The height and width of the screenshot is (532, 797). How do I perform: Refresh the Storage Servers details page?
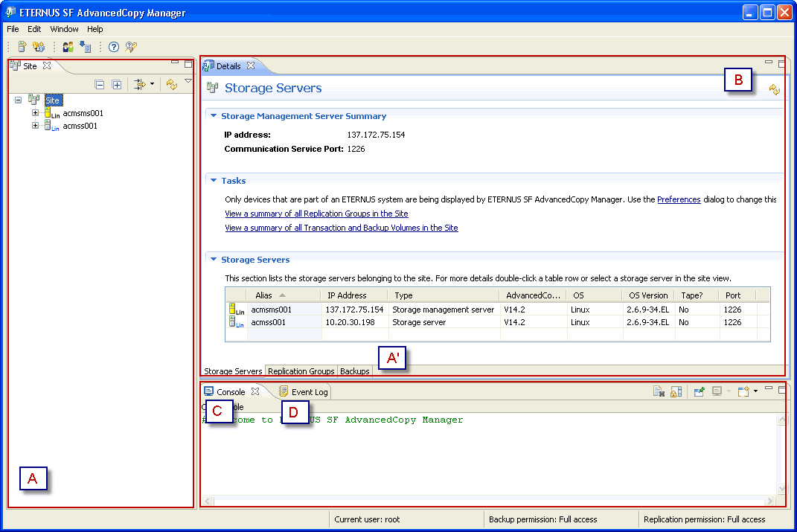774,90
